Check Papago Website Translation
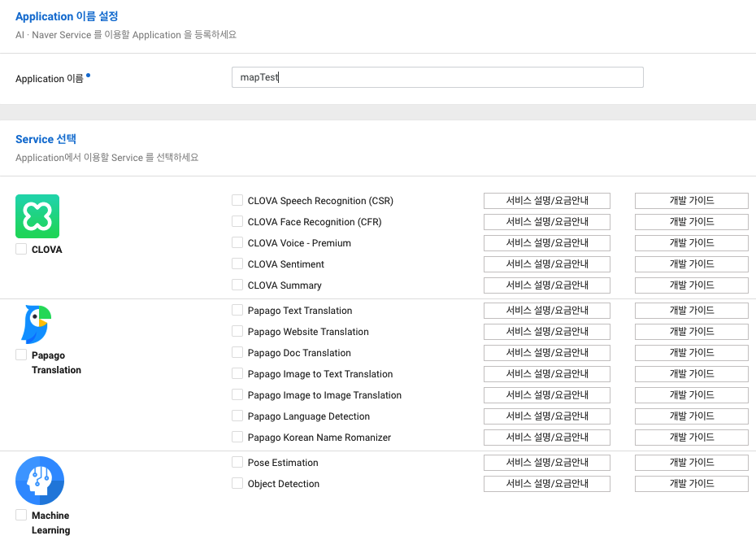756x540 pixels. click(237, 331)
